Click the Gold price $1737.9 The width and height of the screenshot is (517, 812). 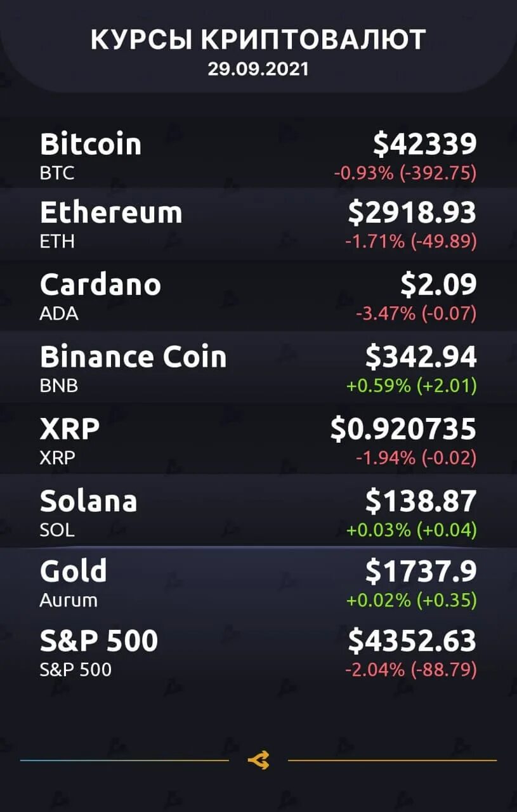(421, 572)
